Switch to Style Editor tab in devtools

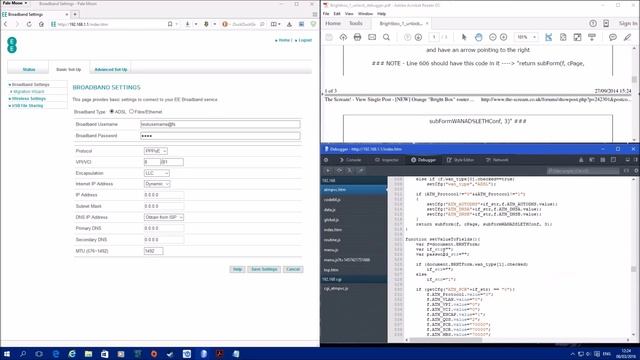click(460, 160)
